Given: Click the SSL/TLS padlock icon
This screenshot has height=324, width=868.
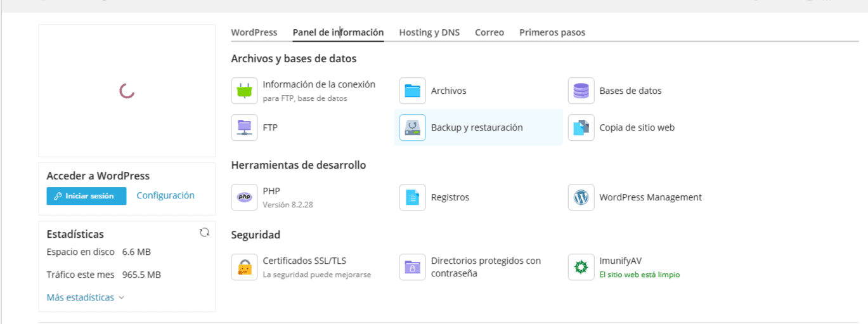Looking at the screenshot, I should tap(245, 267).
